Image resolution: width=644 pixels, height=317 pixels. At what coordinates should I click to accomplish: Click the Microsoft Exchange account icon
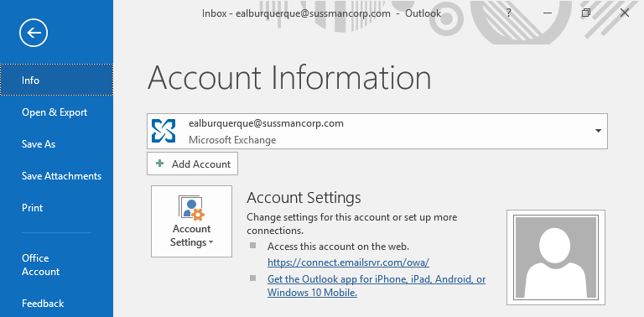point(164,131)
